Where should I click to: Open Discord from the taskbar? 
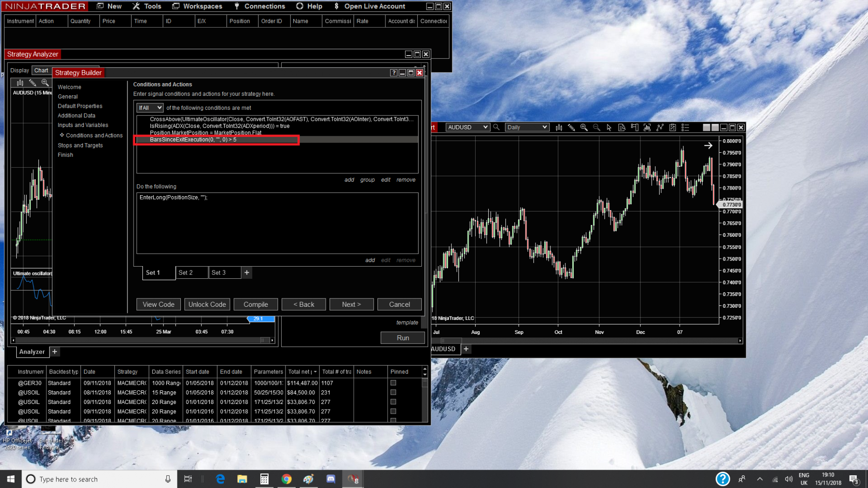(x=331, y=479)
